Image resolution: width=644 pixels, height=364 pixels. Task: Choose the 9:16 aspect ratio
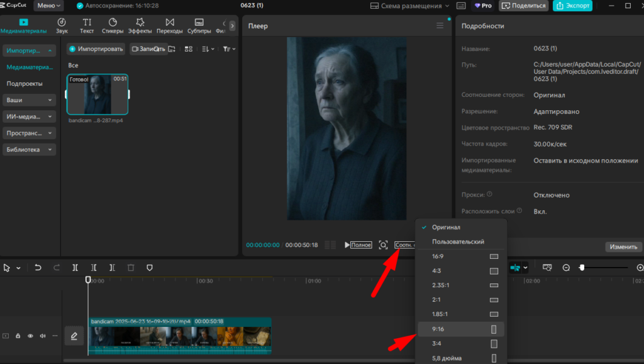click(x=461, y=329)
